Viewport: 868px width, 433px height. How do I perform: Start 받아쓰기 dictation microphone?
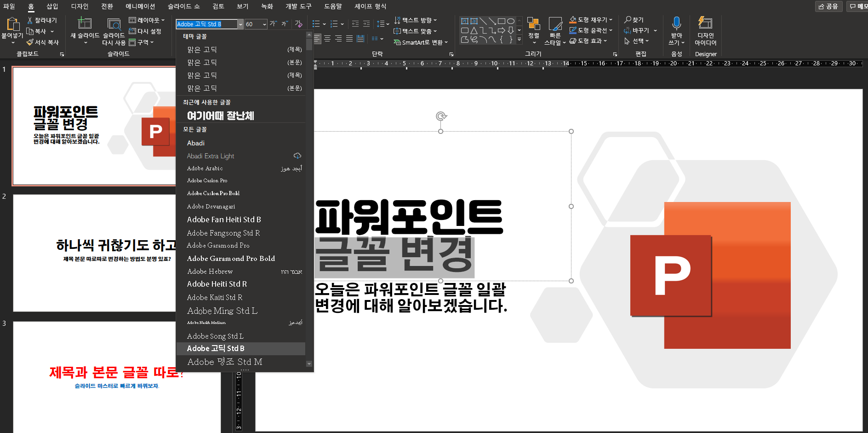[676, 30]
